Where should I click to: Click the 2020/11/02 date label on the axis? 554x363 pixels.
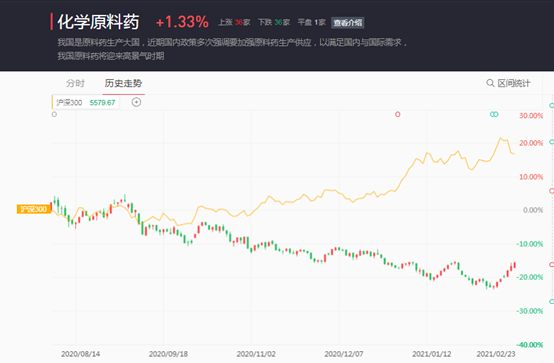[256, 354]
